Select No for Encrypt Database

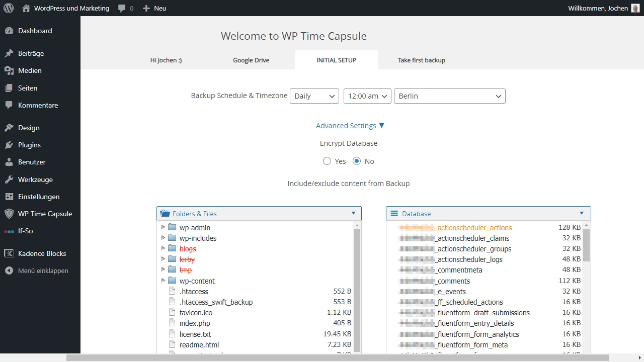(x=357, y=161)
